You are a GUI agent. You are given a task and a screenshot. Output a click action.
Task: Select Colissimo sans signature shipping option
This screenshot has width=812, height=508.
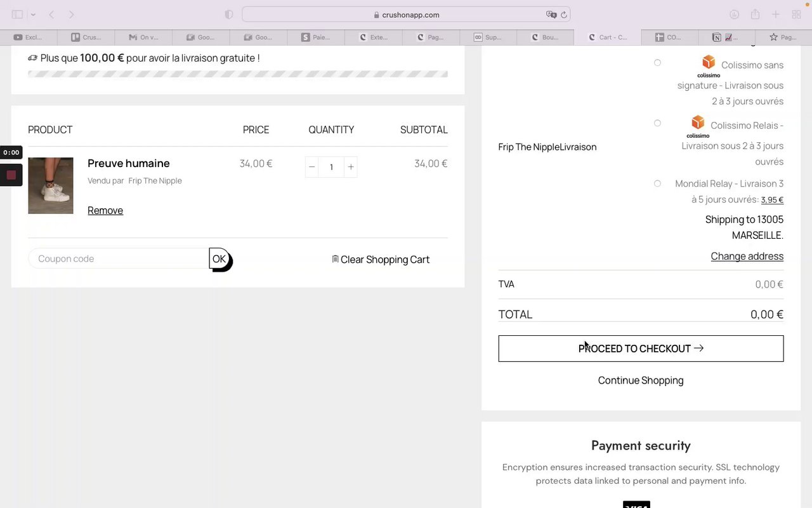(657, 63)
